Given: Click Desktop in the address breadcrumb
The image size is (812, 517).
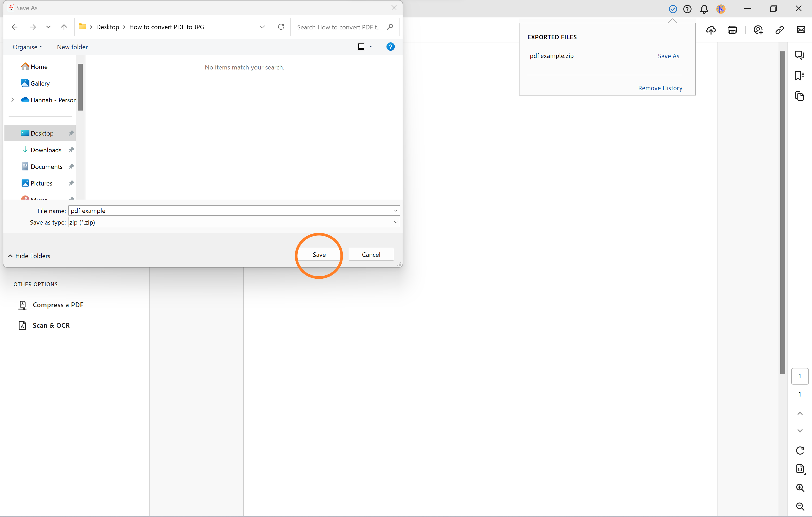Looking at the screenshot, I should coord(107,27).
